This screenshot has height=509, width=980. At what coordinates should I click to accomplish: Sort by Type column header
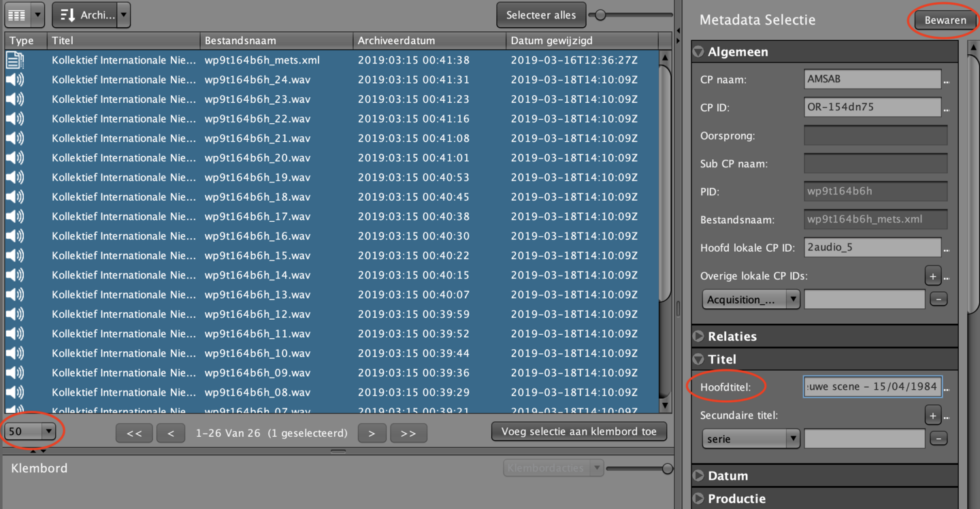(x=26, y=41)
